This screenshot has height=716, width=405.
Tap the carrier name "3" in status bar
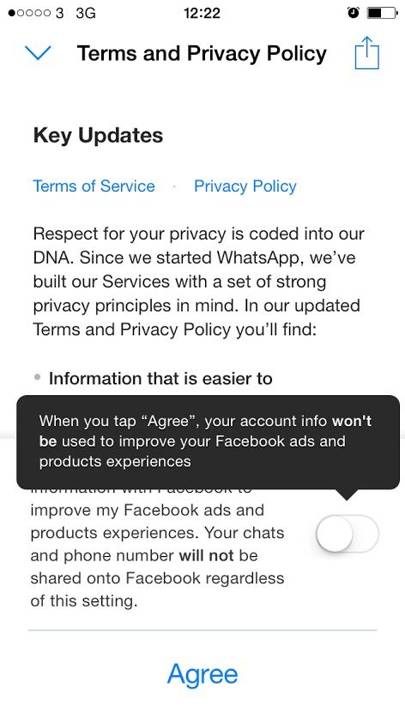60,13
